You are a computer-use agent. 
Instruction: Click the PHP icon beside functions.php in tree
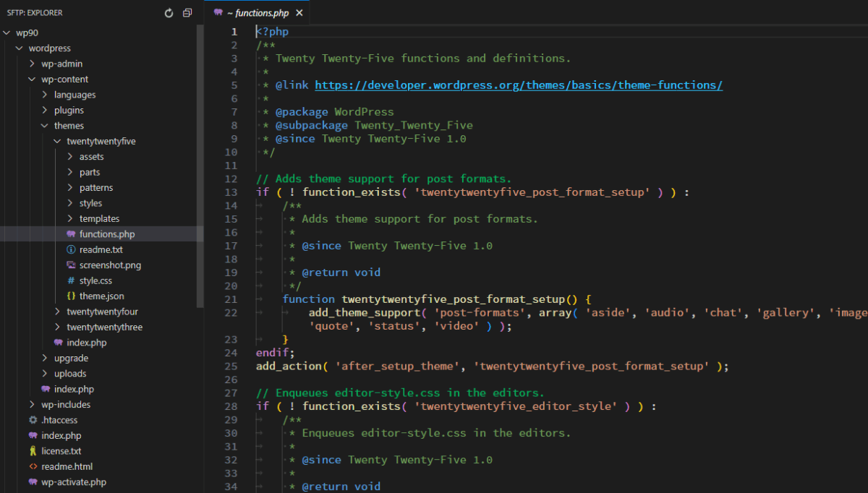(71, 234)
